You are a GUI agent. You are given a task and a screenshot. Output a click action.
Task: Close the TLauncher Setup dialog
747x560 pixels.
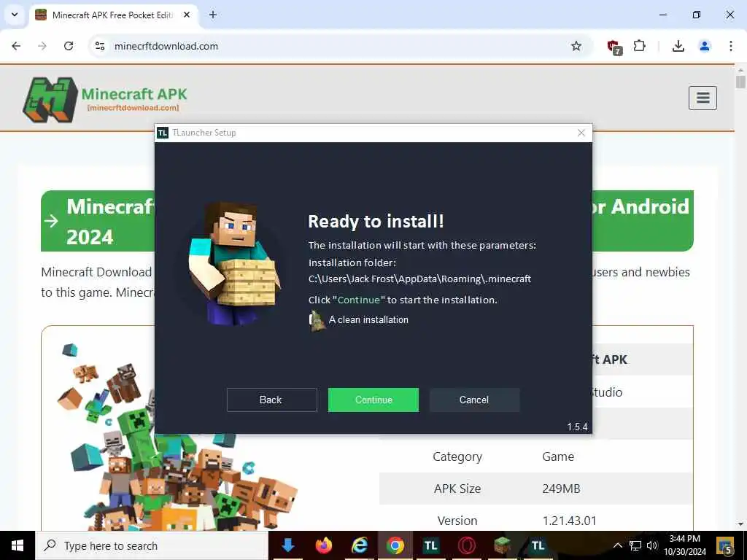click(x=581, y=133)
